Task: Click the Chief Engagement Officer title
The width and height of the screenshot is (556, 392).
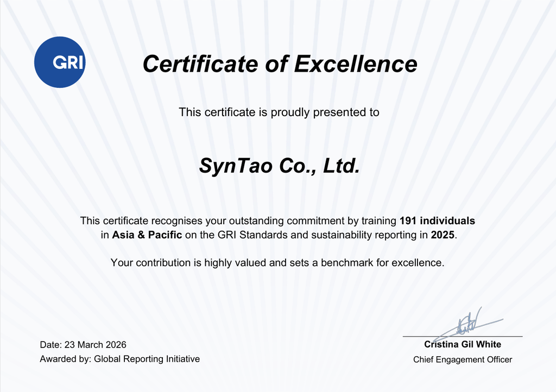Action: coord(463,359)
